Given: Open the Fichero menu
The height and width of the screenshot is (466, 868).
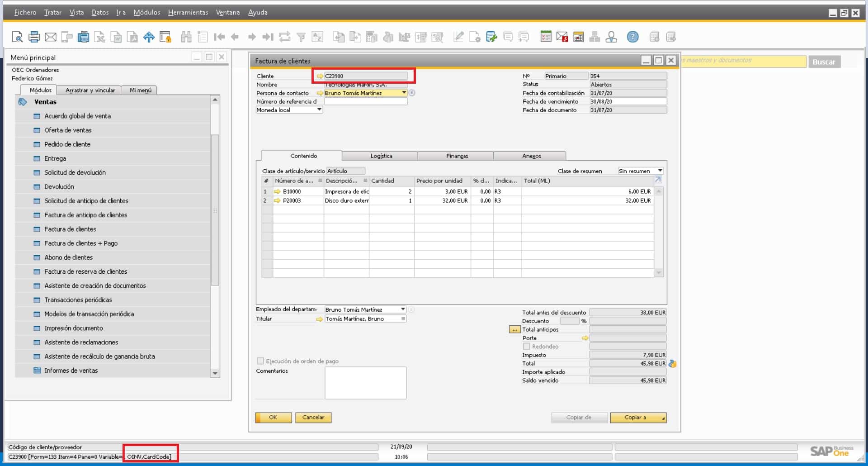Looking at the screenshot, I should click(25, 13).
